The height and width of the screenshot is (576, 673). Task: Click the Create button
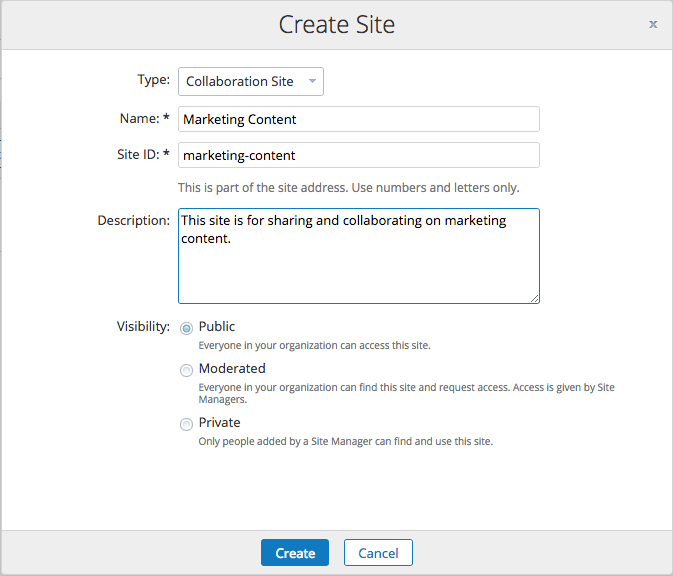[x=295, y=552]
